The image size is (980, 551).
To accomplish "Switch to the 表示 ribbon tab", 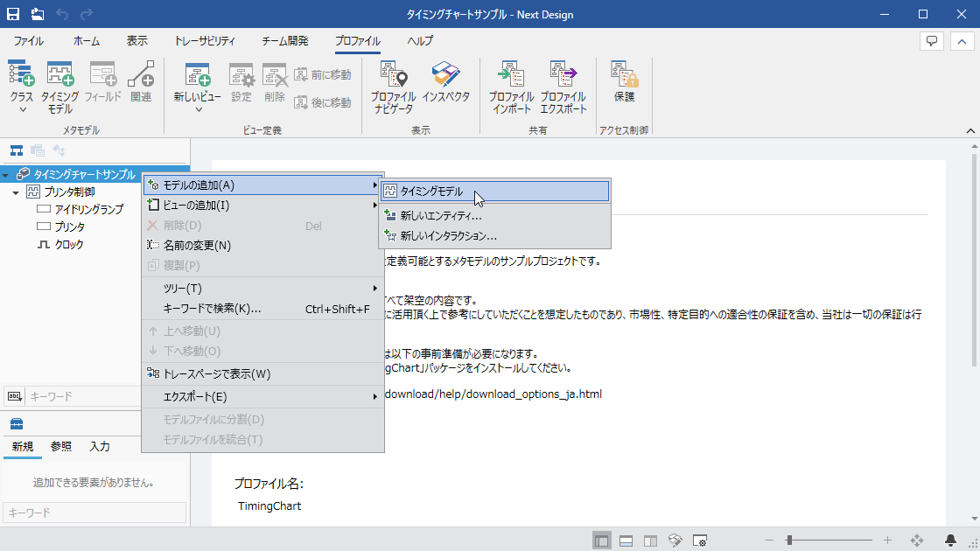I will 136,41.
